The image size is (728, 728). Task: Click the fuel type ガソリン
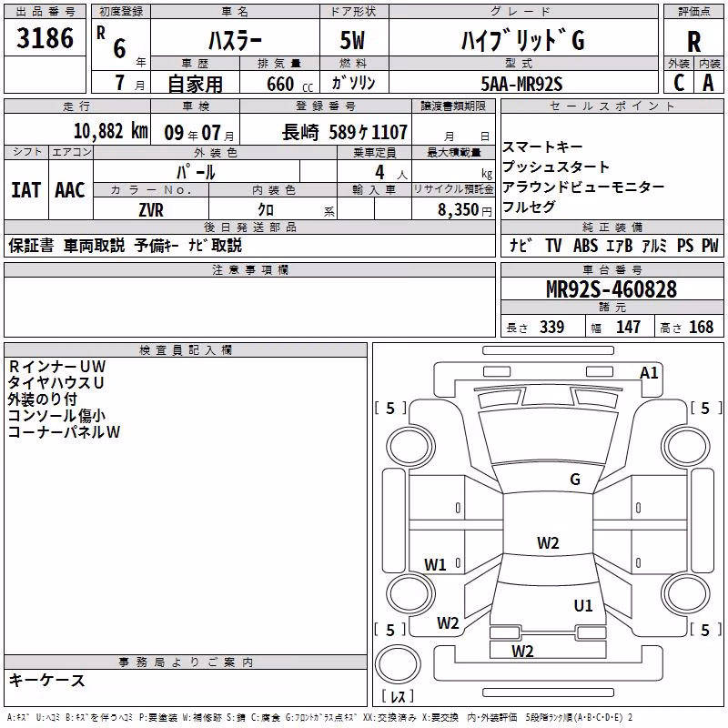353,83
